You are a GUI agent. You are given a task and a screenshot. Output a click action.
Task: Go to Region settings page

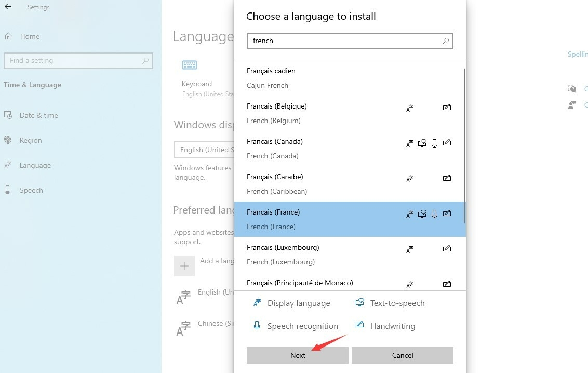[30, 140]
